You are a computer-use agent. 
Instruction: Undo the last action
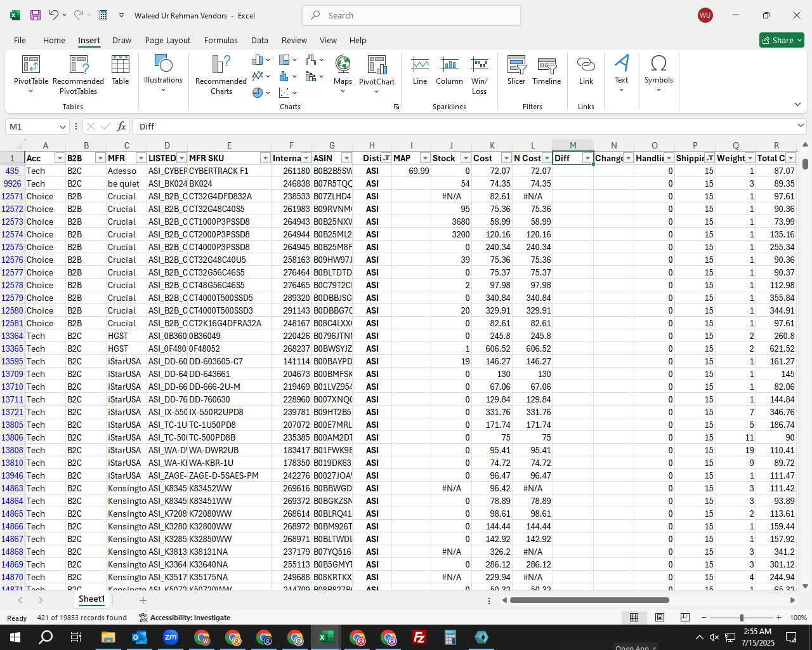55,15
